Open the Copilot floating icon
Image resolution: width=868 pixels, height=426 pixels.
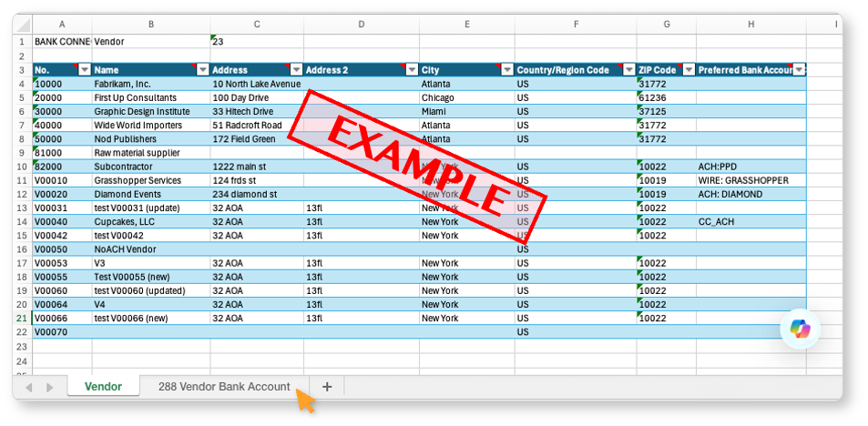coord(800,329)
